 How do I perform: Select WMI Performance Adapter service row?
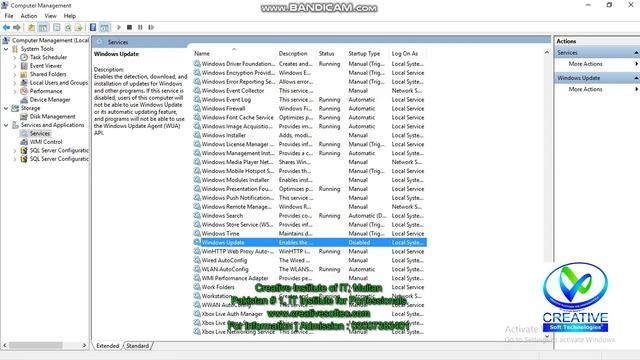coord(310,278)
